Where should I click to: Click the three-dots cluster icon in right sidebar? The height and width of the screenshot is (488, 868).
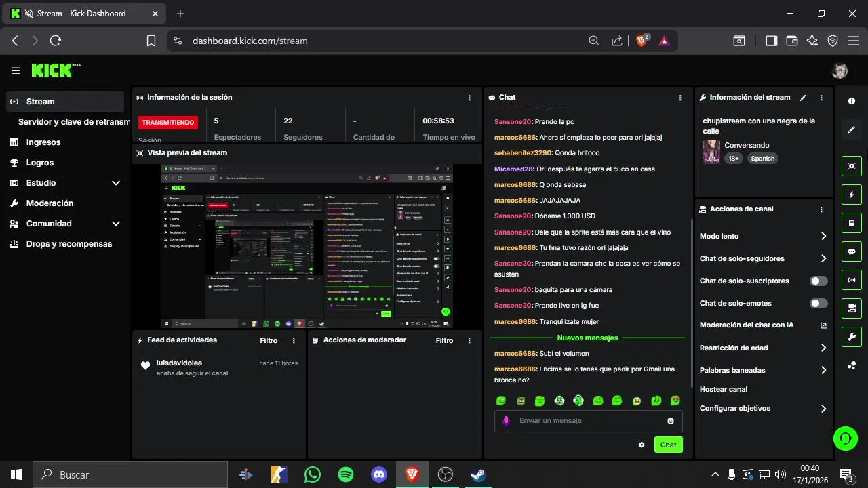tap(852, 365)
